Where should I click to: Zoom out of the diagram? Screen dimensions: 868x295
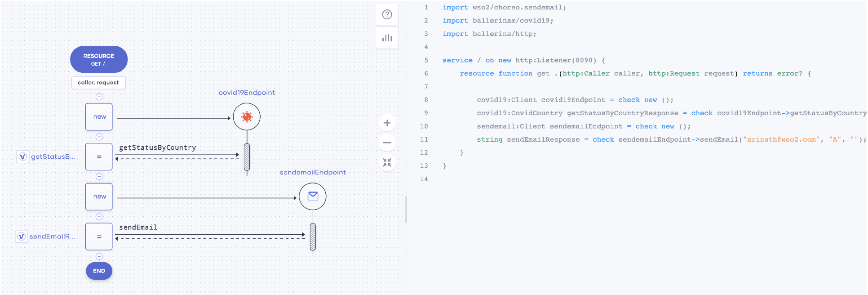pyautogui.click(x=387, y=143)
